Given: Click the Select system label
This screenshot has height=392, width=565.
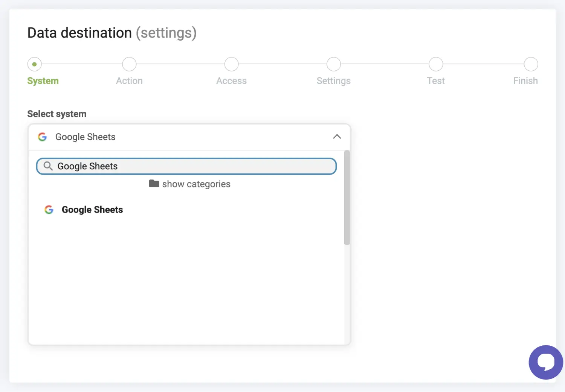Looking at the screenshot, I should coord(57,114).
